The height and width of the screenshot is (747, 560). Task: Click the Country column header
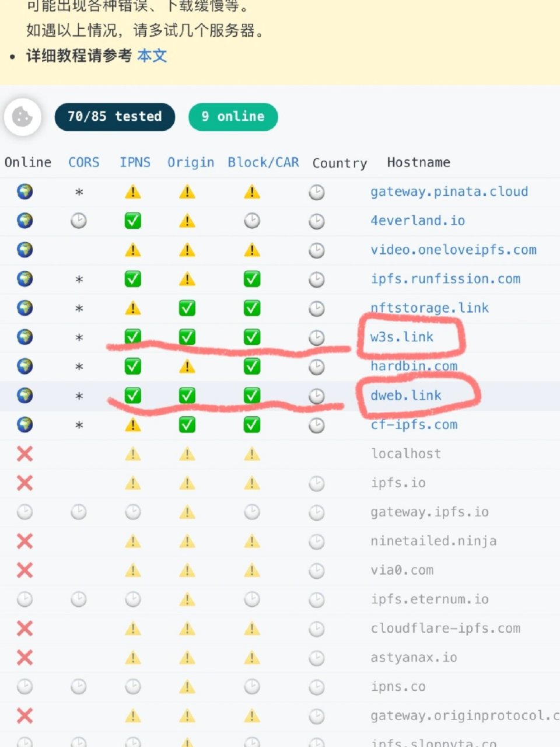[x=339, y=163]
